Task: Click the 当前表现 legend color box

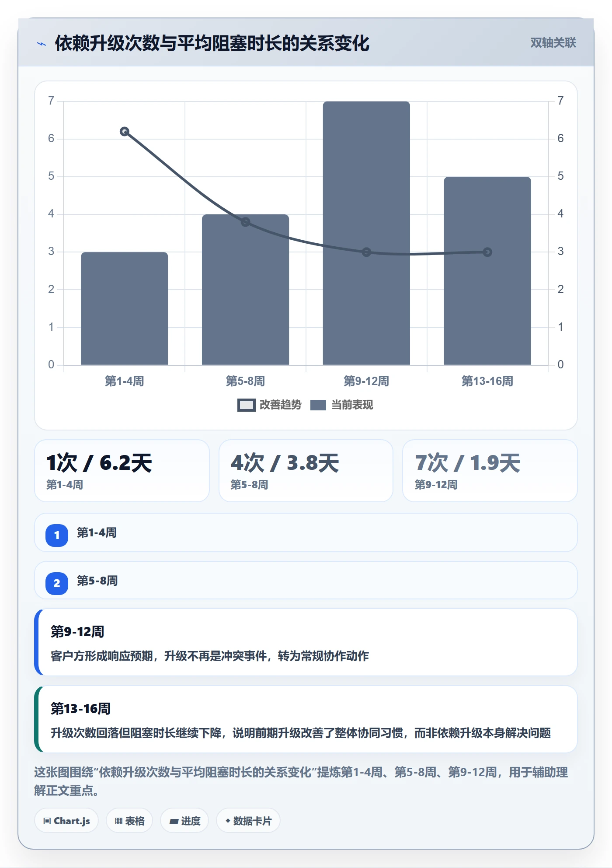Action: pyautogui.click(x=318, y=405)
